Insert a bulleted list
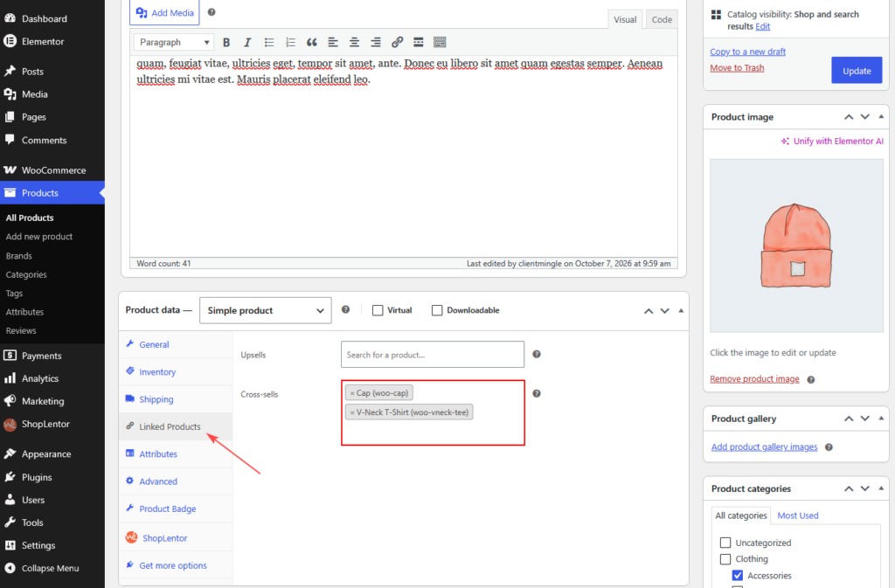Viewport: 895px width, 588px height. pyautogui.click(x=269, y=42)
